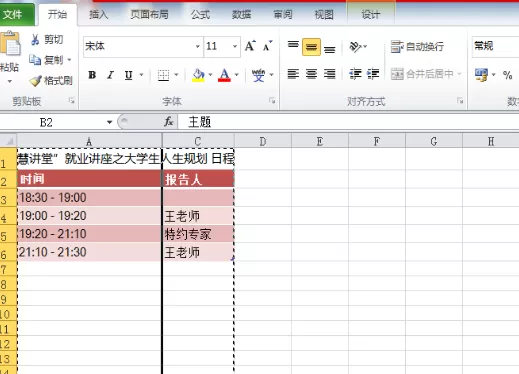This screenshot has height=374, width=519.
Task: Switch to the 审阅 (Review) tab
Action: tap(283, 15)
